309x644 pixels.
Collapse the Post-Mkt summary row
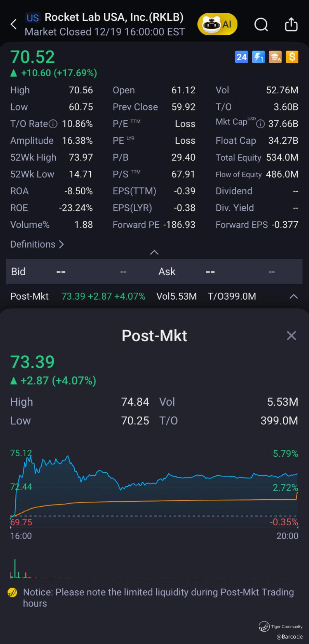[293, 297]
